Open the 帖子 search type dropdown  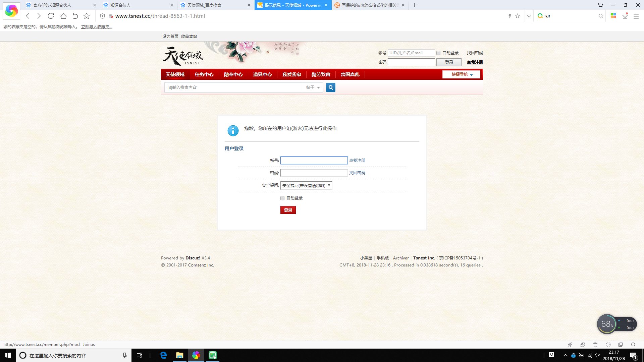[313, 87]
